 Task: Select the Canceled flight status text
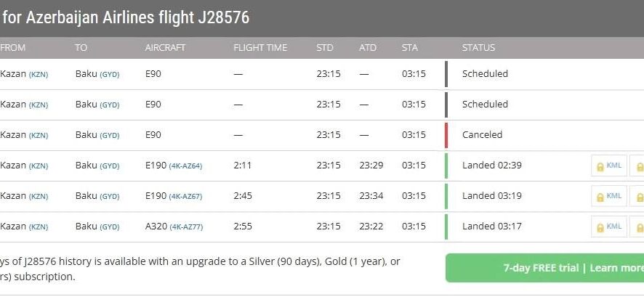point(482,135)
